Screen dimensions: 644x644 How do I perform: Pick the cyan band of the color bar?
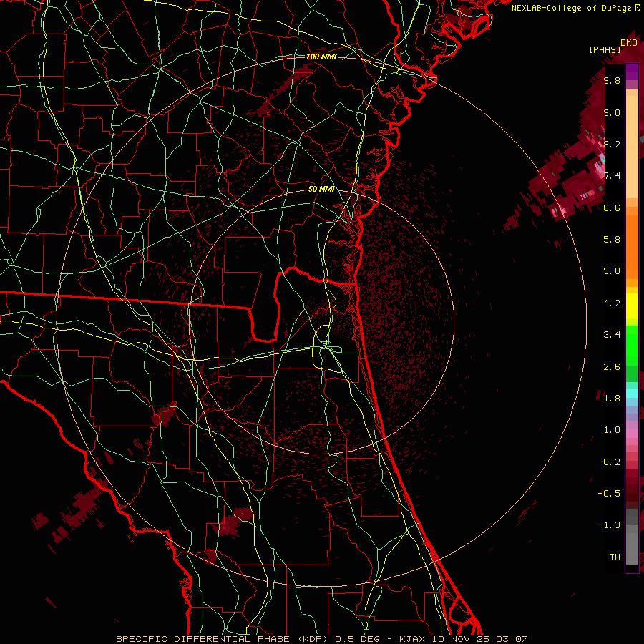coord(632,393)
